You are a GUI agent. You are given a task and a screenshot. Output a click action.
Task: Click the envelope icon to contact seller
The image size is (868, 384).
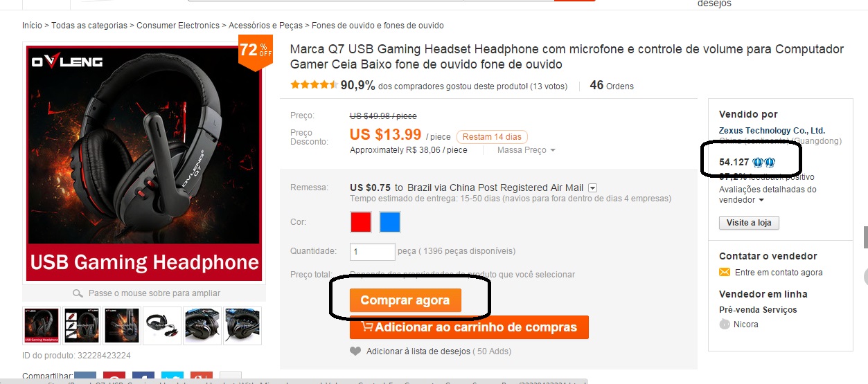click(x=725, y=273)
